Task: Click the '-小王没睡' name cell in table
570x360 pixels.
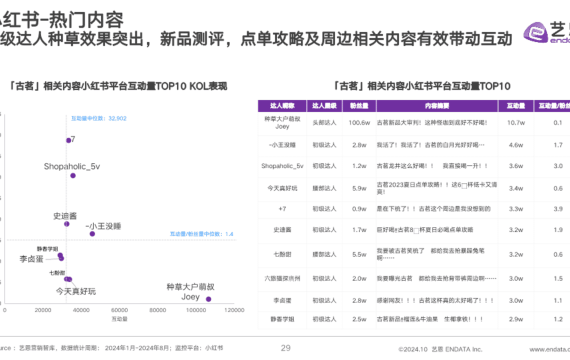Action: 282,145
